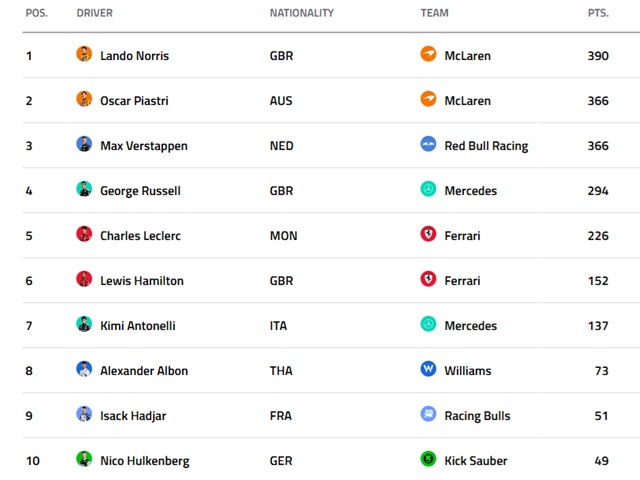Click the DRIVER column header
Viewport: 640px width, 480px height.
tap(94, 13)
